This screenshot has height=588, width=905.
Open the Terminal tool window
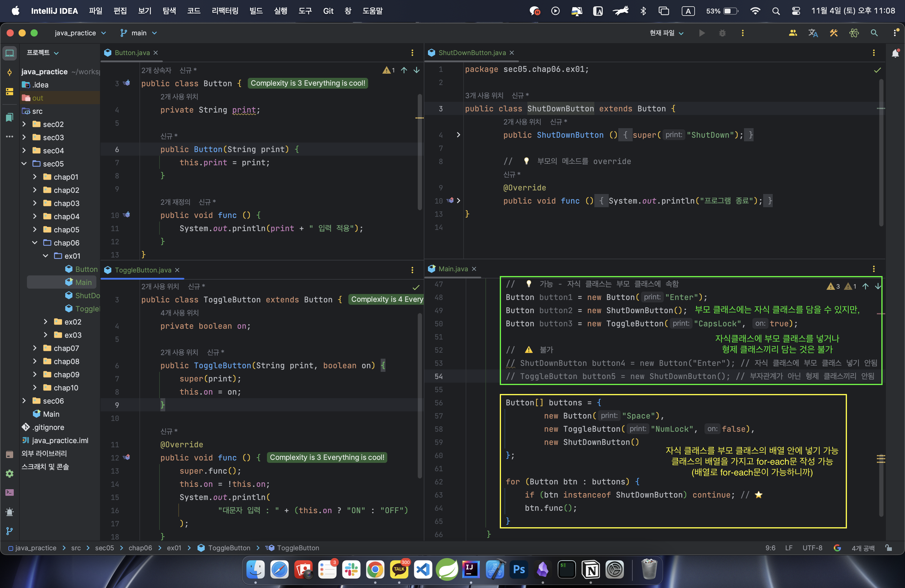pos(10,492)
